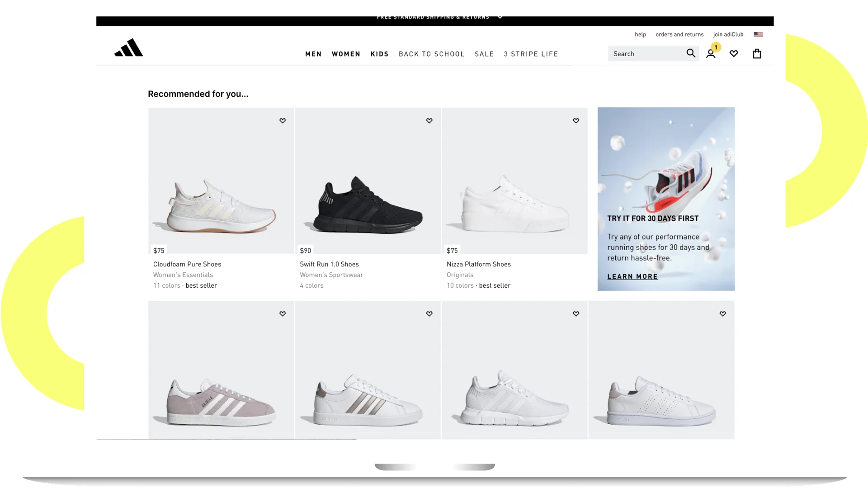This screenshot has height=488, width=868.
Task: Click the FREE STANDARD SHIPPING & RETURNS text
Action: click(x=433, y=17)
